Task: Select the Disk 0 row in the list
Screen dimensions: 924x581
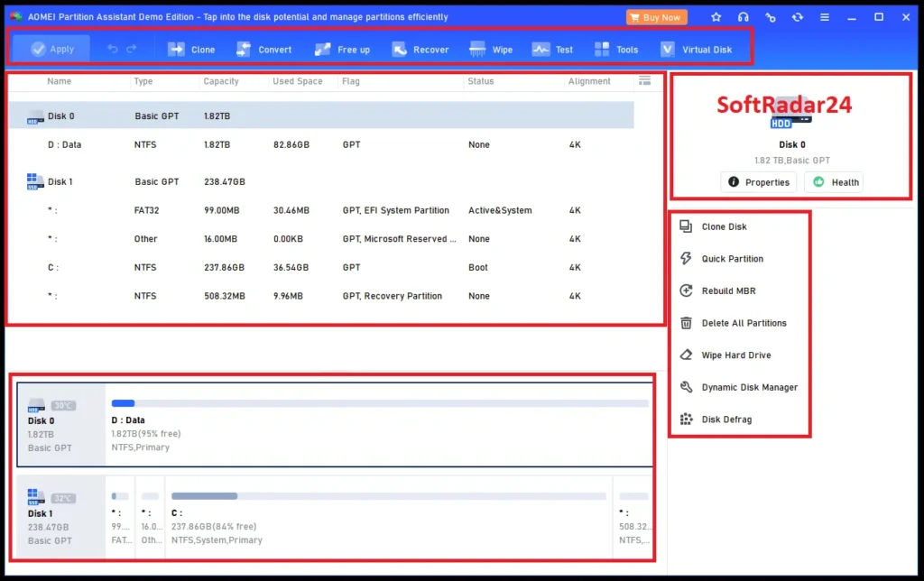Action: tap(321, 115)
